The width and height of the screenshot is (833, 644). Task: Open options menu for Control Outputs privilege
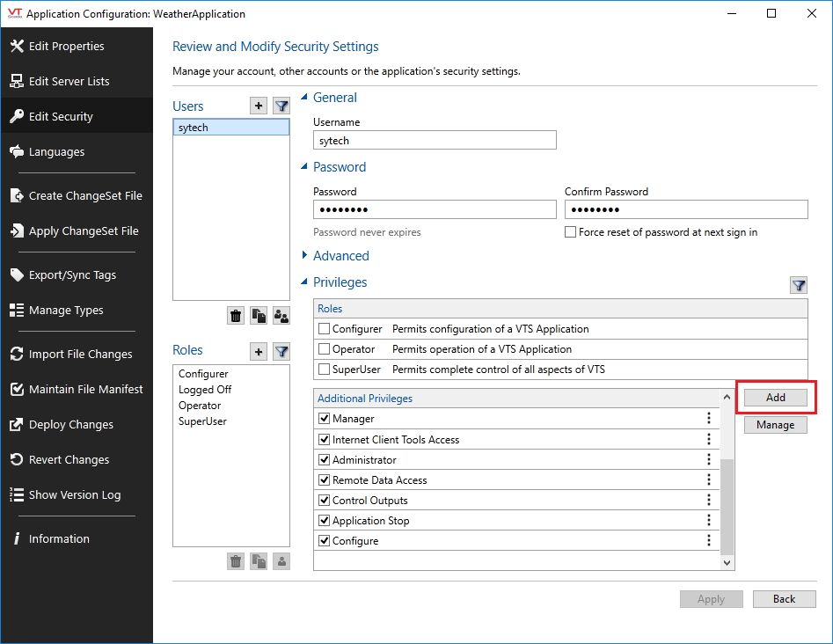click(709, 500)
